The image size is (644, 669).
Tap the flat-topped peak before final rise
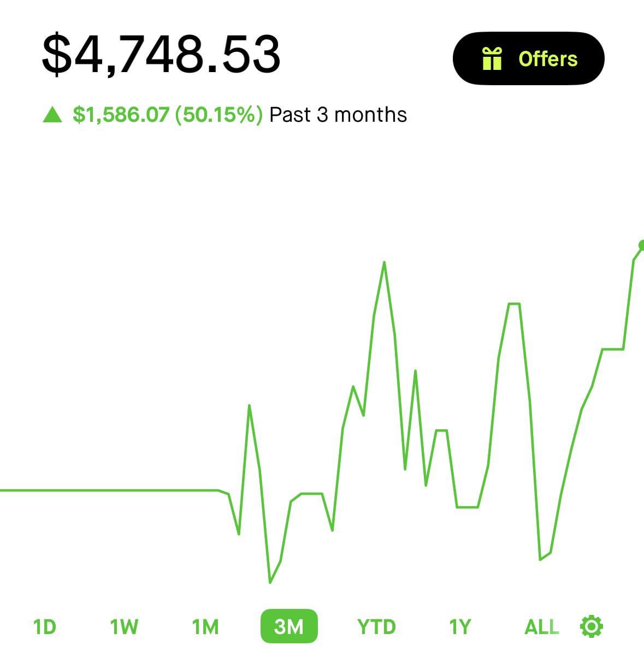[x=514, y=304]
